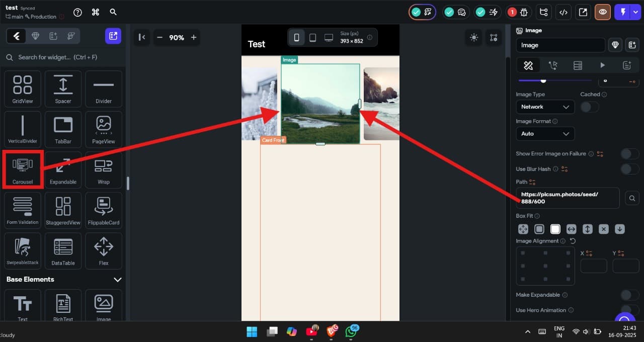Open the code view icon
Image resolution: width=644 pixels, height=342 pixels.
click(x=564, y=12)
